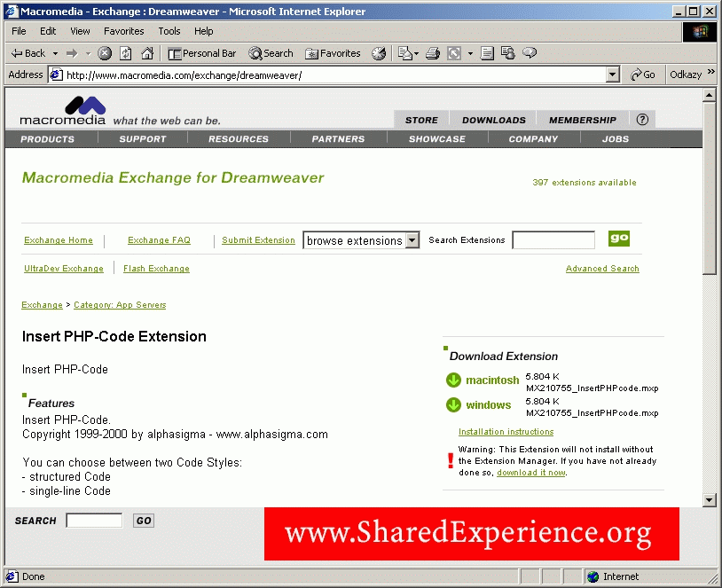Follow the UltraDev Exchange link
Viewport: 722px width, 588px height.
click(64, 269)
